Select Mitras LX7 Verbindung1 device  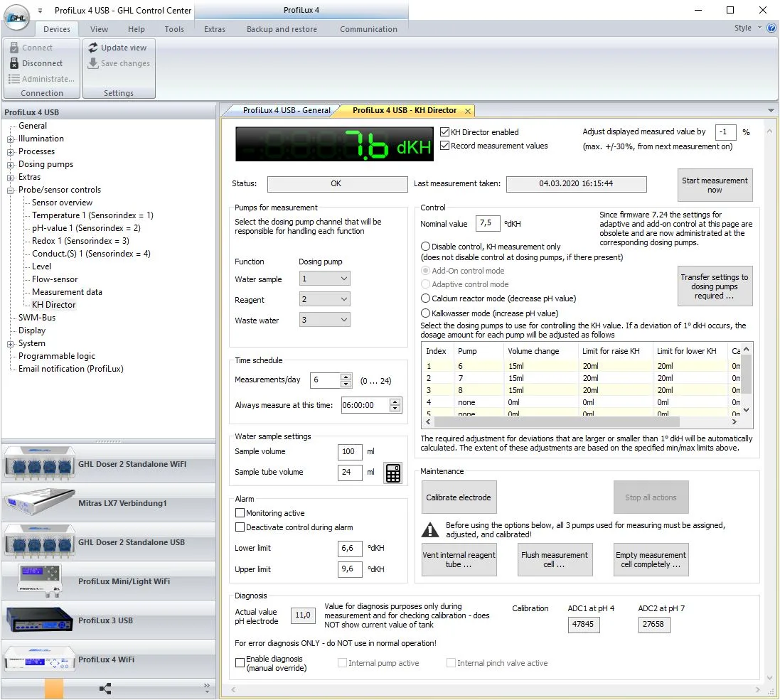109,503
